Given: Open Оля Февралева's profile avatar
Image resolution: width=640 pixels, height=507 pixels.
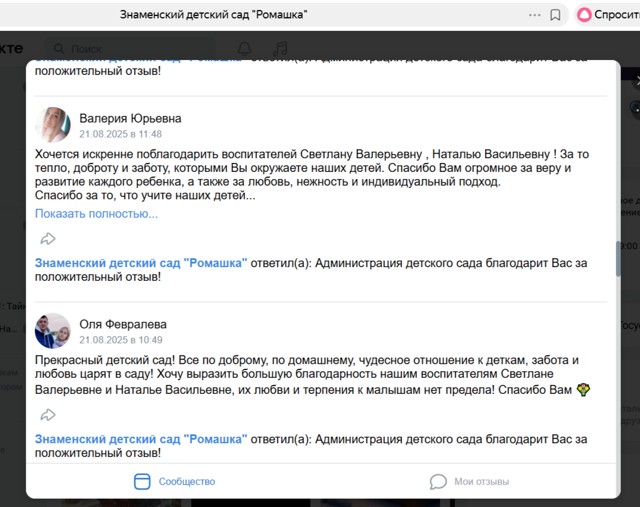Looking at the screenshot, I should (53, 331).
